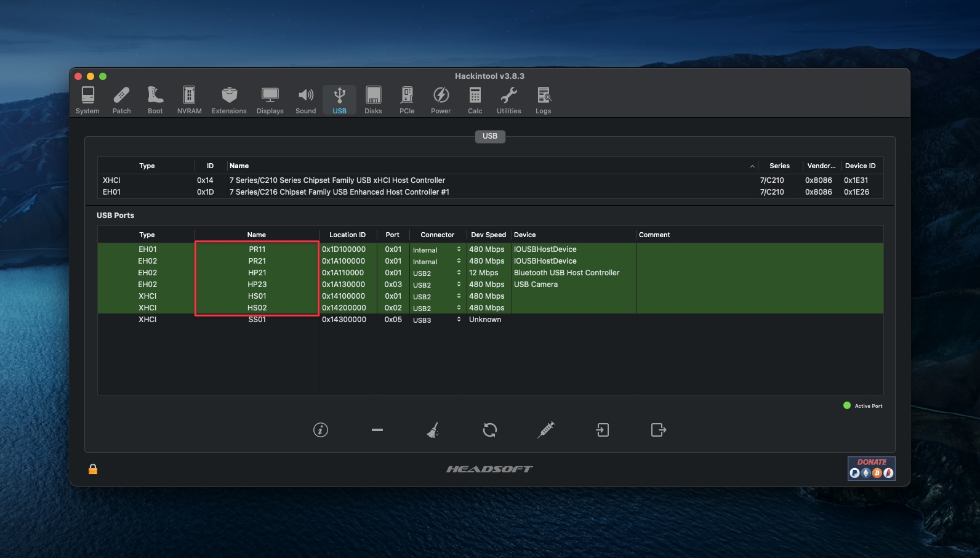The width and height of the screenshot is (980, 558).
Task: Open the Utilities toolbar section
Action: [x=508, y=100]
